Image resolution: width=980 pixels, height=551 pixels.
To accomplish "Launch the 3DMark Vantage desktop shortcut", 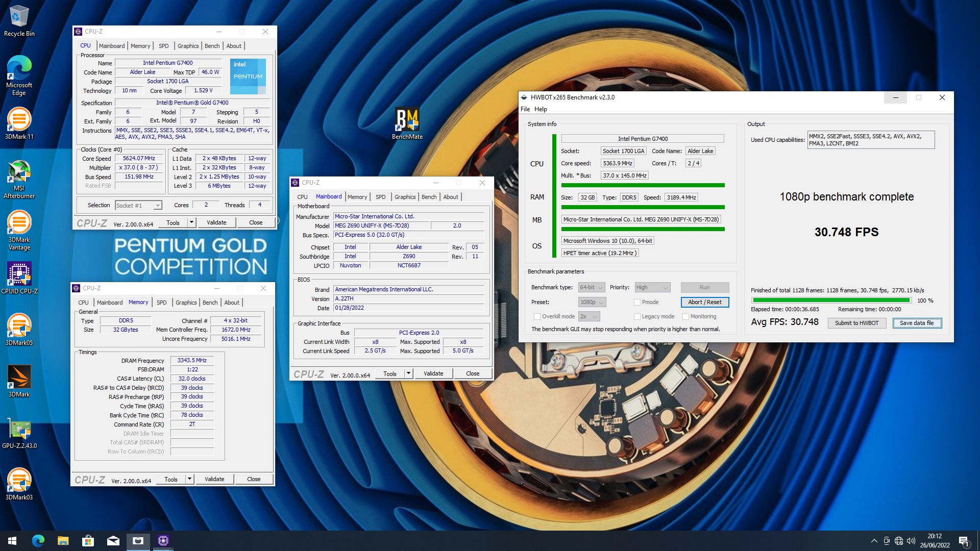I will [x=19, y=231].
